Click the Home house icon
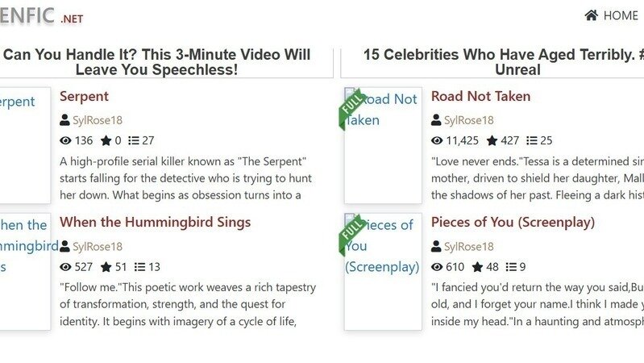 [592, 15]
